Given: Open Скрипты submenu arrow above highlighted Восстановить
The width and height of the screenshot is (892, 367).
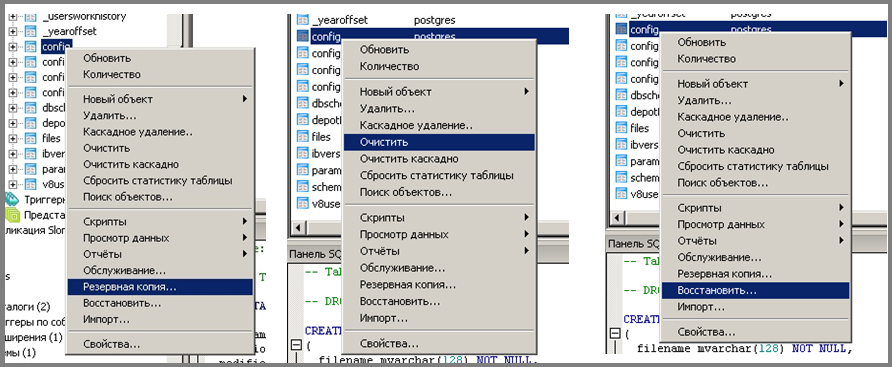Looking at the screenshot, I should (841, 208).
